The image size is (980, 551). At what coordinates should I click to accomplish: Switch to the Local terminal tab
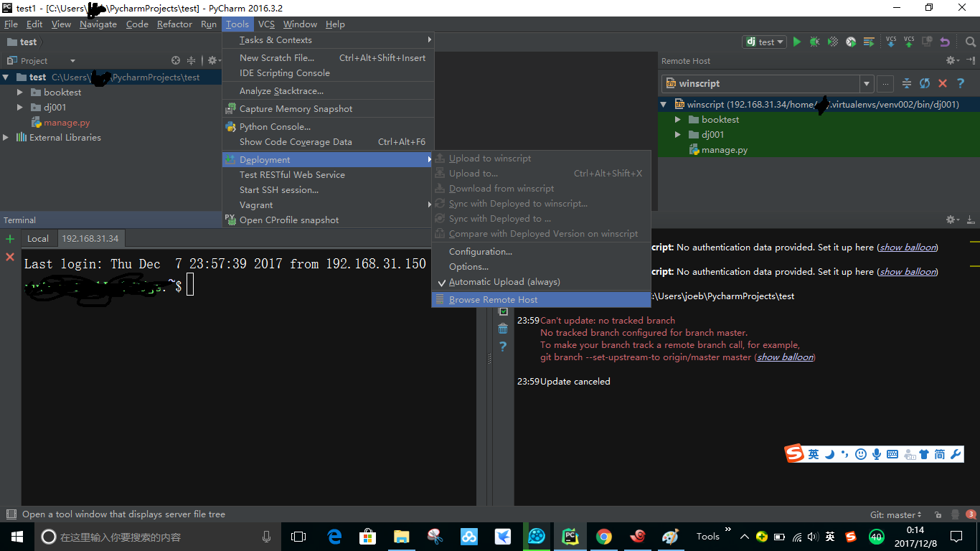[38, 239]
